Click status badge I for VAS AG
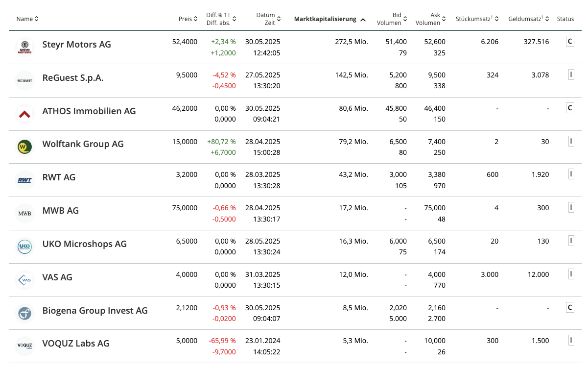This screenshot has width=588, height=372. tap(571, 274)
